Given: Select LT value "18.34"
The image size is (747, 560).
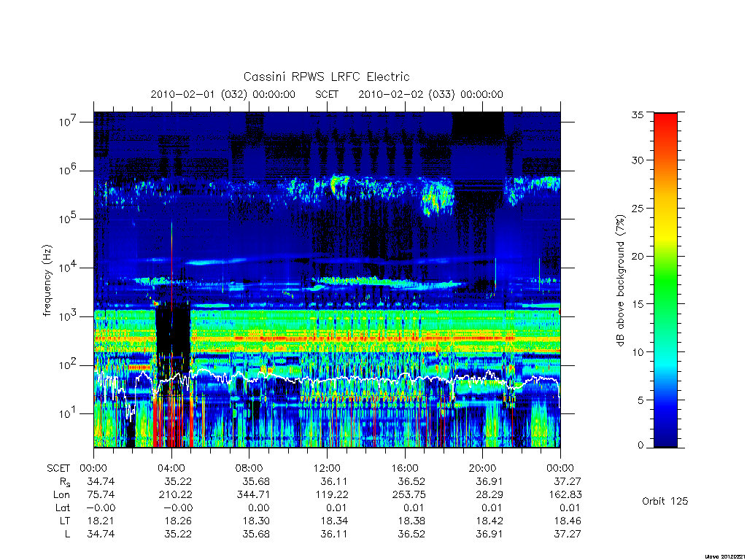Looking at the screenshot, I should click(x=334, y=521).
